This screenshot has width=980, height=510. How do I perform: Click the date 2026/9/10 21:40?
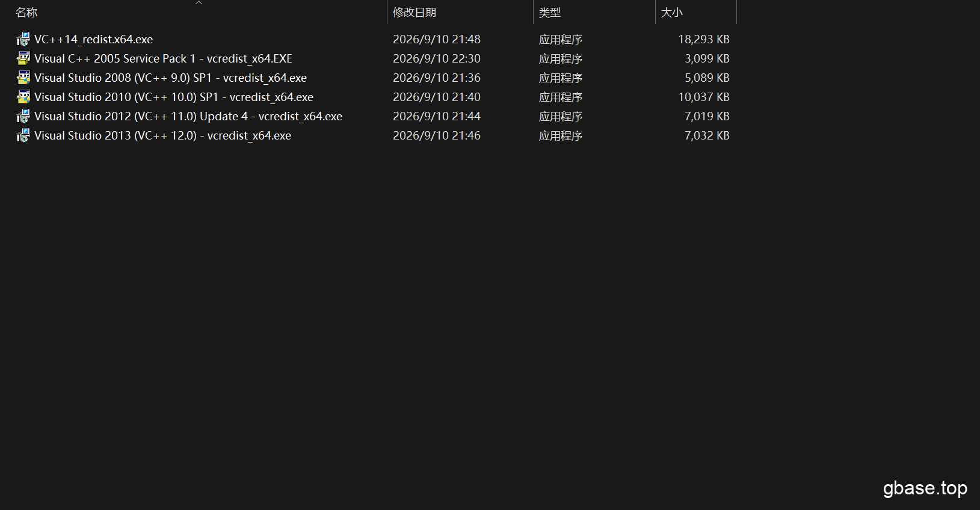(437, 97)
